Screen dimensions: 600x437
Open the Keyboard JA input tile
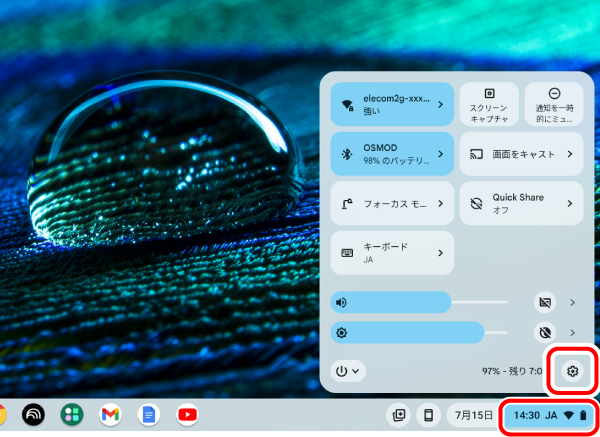point(392,252)
